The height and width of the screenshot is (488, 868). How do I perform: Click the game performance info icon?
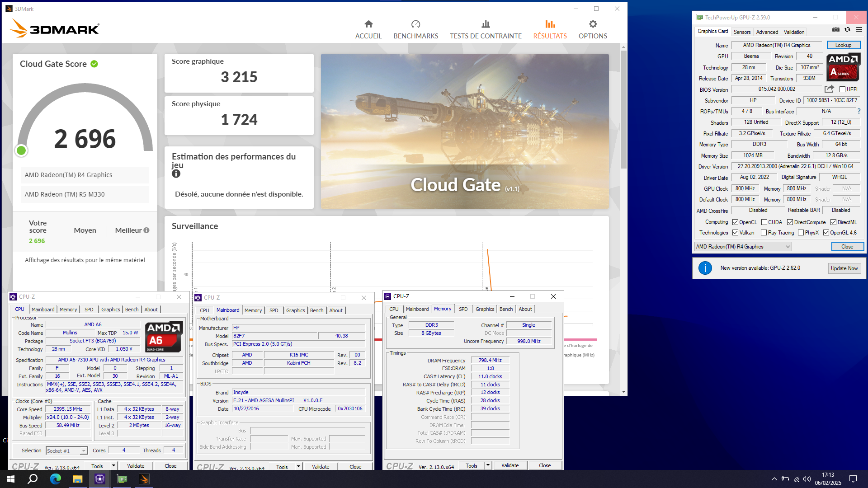(176, 174)
